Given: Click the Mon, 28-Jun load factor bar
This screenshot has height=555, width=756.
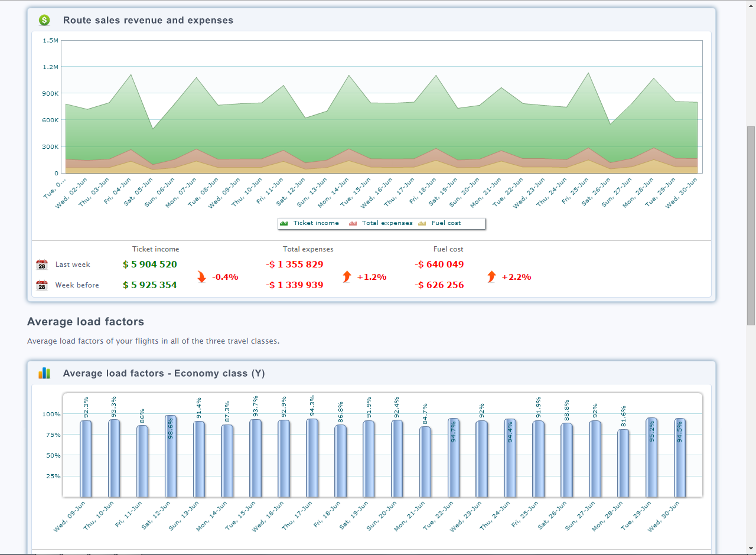Looking at the screenshot, I should [623, 463].
